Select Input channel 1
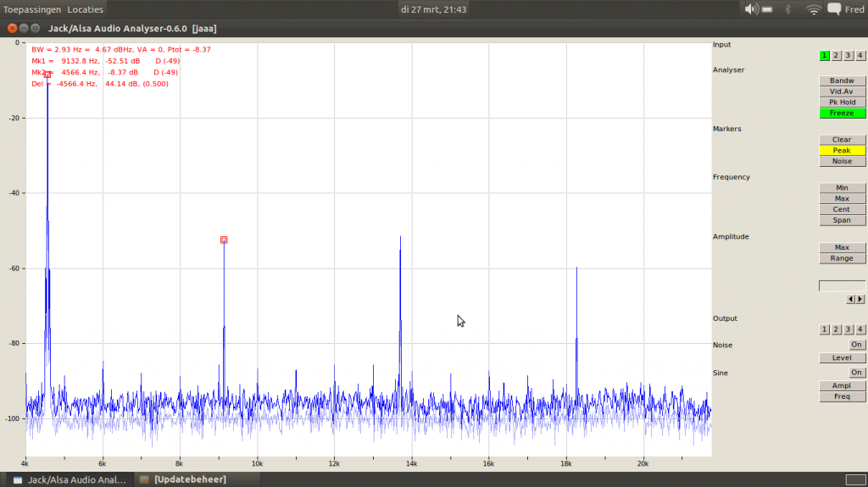This screenshot has width=868, height=487. coord(824,55)
